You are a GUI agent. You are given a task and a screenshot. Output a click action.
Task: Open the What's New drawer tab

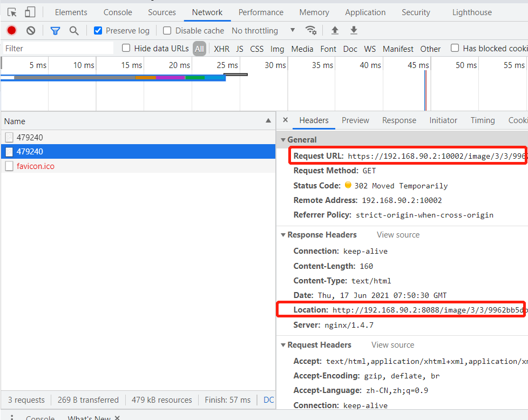89,418
